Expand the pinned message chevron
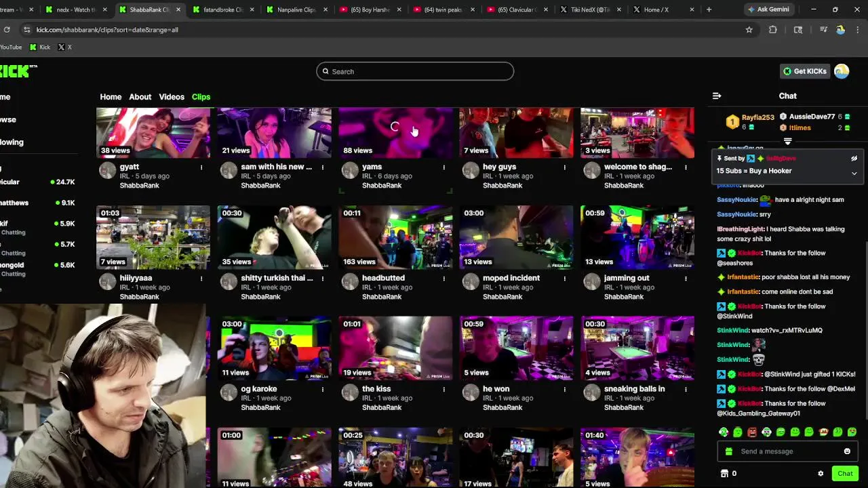The height and width of the screenshot is (488, 868). (854, 174)
